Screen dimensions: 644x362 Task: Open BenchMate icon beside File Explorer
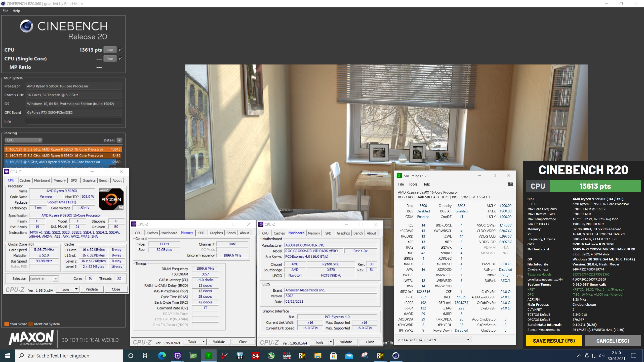(x=302, y=356)
